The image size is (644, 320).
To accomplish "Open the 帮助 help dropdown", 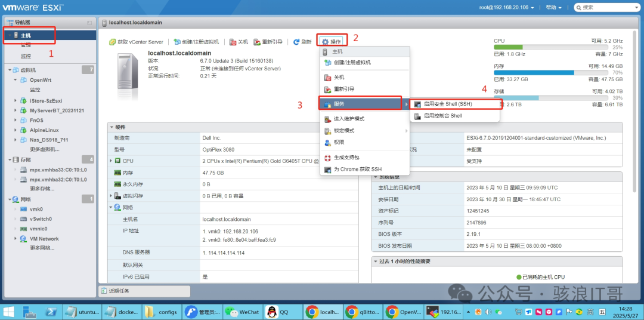I will click(x=553, y=7).
